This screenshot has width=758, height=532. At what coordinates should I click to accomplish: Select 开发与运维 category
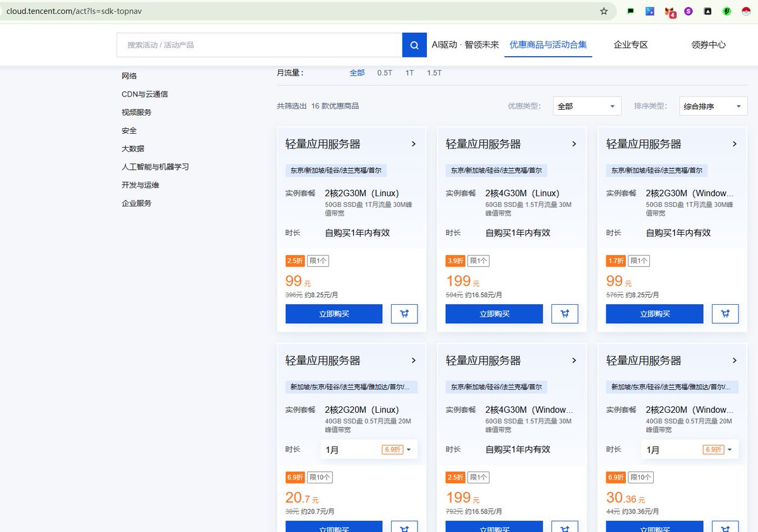coord(140,186)
